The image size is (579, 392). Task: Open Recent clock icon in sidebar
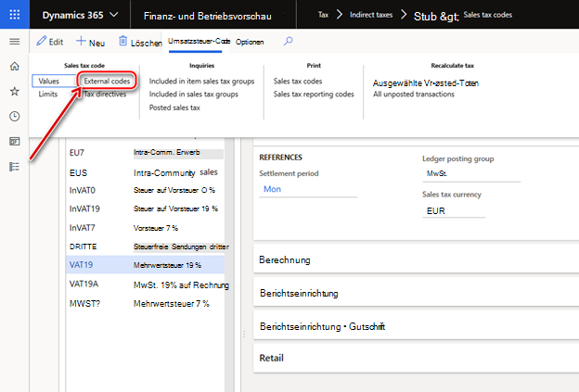(x=15, y=117)
